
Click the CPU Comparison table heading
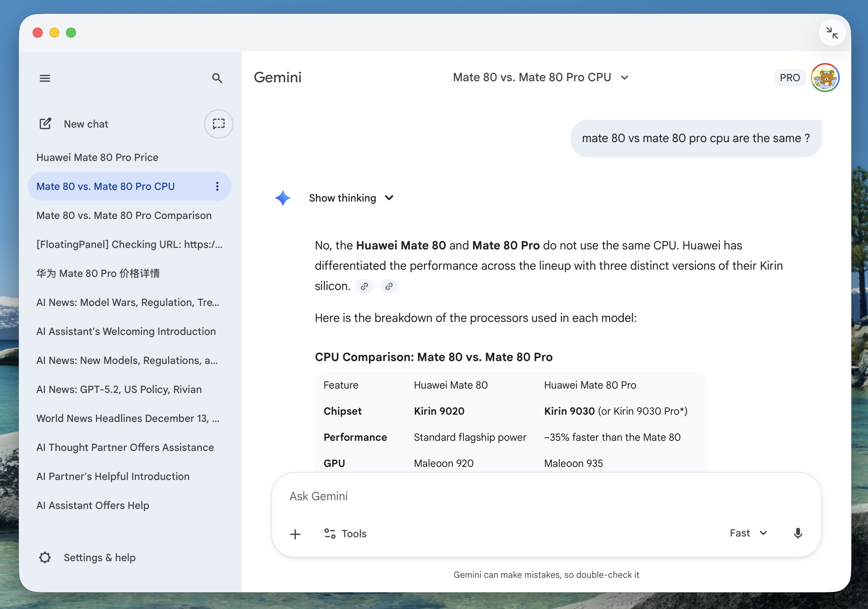[434, 357]
